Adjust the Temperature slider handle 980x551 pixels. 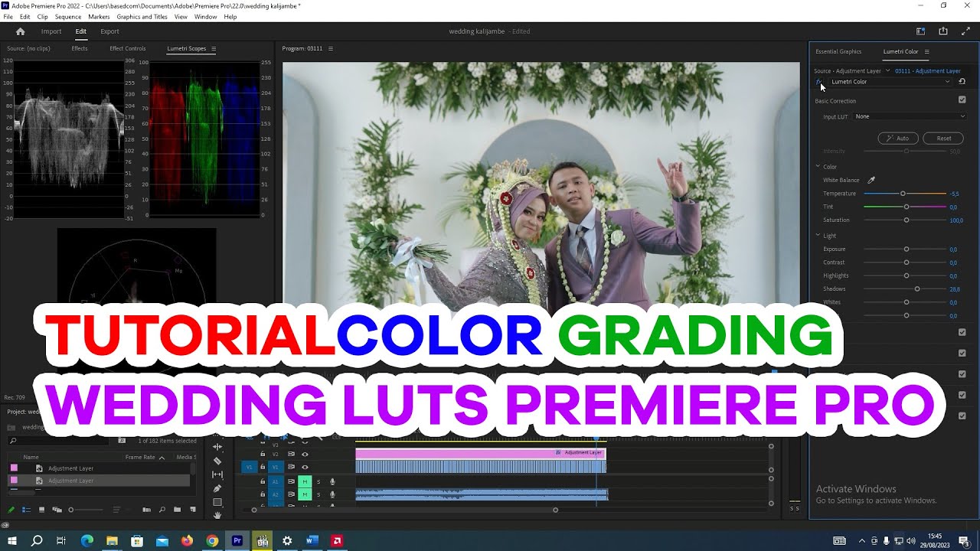pos(903,194)
